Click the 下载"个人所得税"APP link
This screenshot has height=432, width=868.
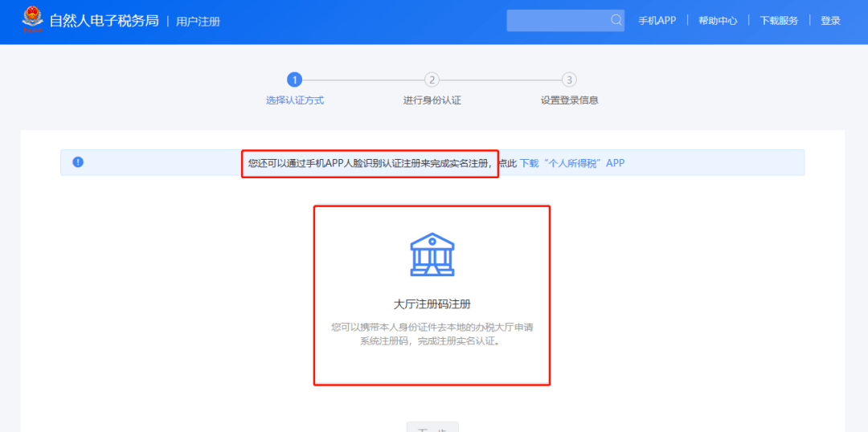pos(571,163)
